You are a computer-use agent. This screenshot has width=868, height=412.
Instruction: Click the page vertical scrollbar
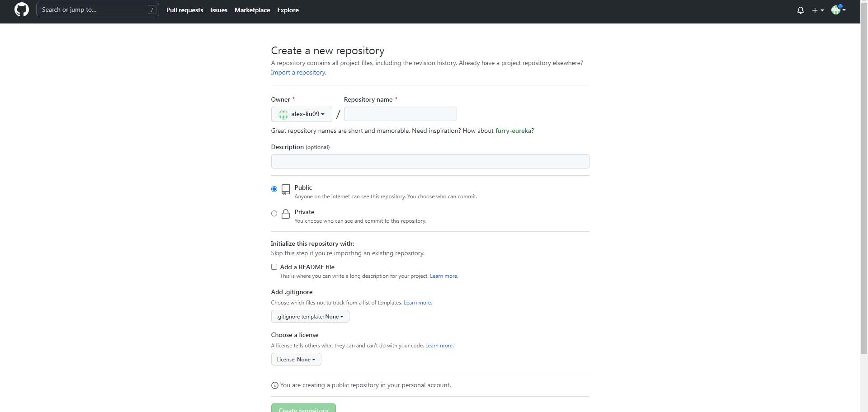pos(864,181)
